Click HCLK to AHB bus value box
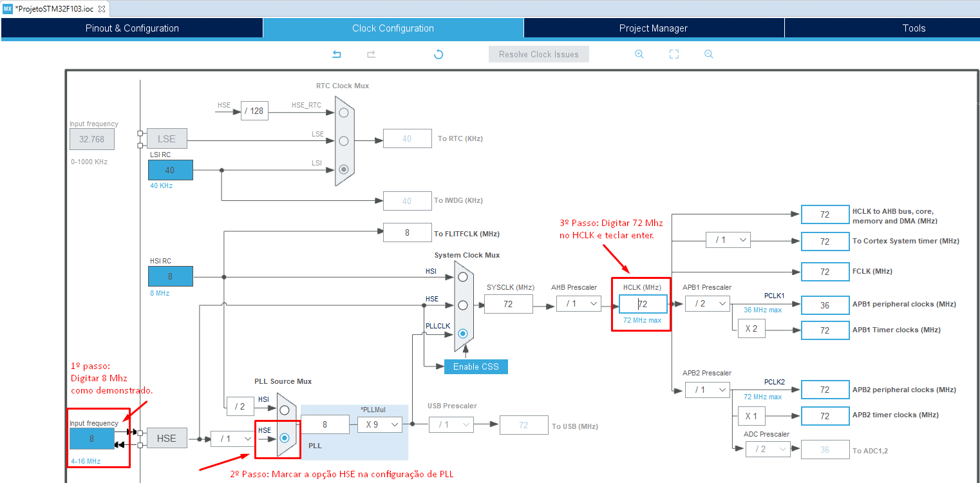This screenshot has width=980, height=483. point(825,214)
